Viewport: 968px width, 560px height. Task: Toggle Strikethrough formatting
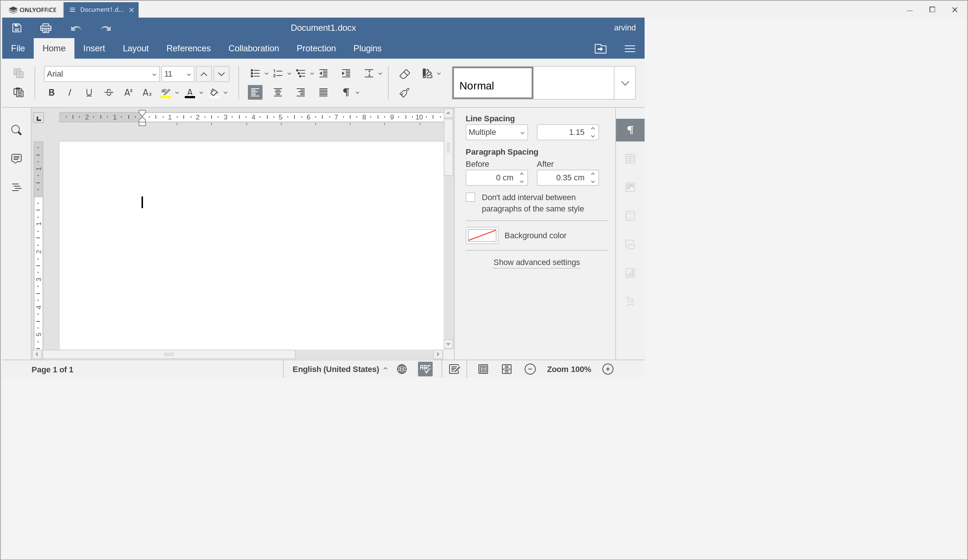coord(109,92)
